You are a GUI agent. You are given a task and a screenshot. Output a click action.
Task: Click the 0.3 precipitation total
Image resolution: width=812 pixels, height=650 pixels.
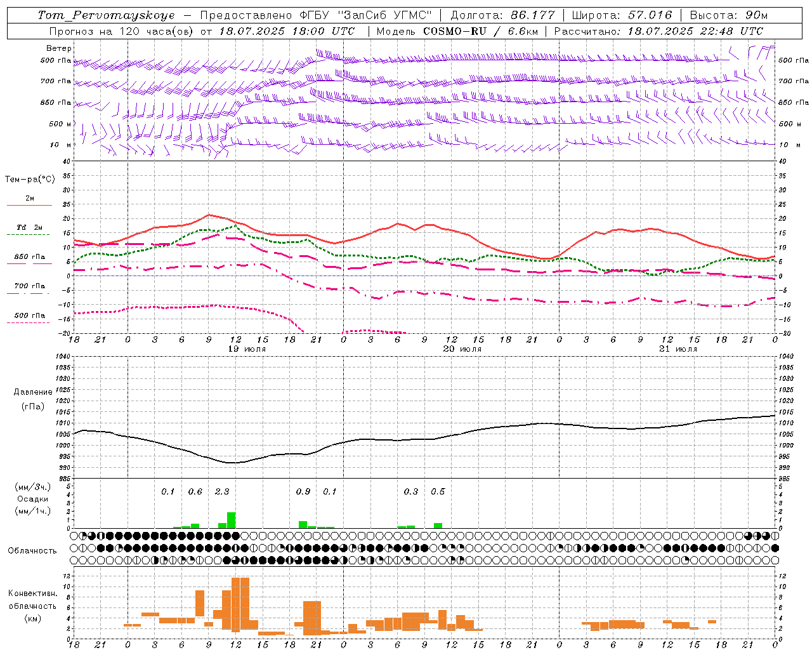[x=411, y=492]
